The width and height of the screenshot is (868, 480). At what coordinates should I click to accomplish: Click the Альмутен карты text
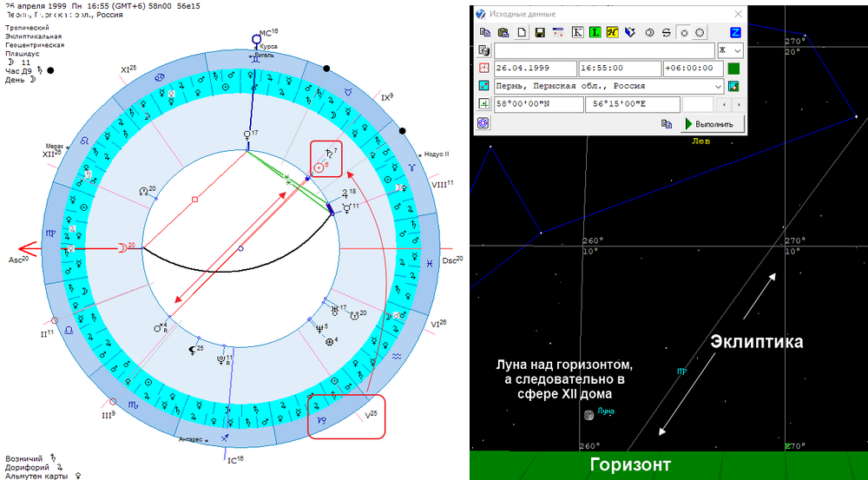[36, 477]
